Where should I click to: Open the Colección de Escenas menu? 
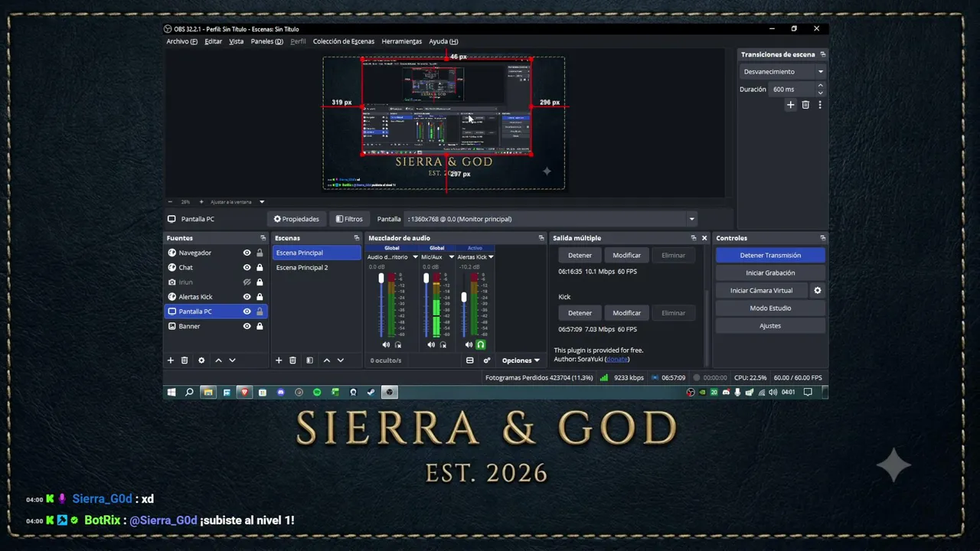point(343,41)
